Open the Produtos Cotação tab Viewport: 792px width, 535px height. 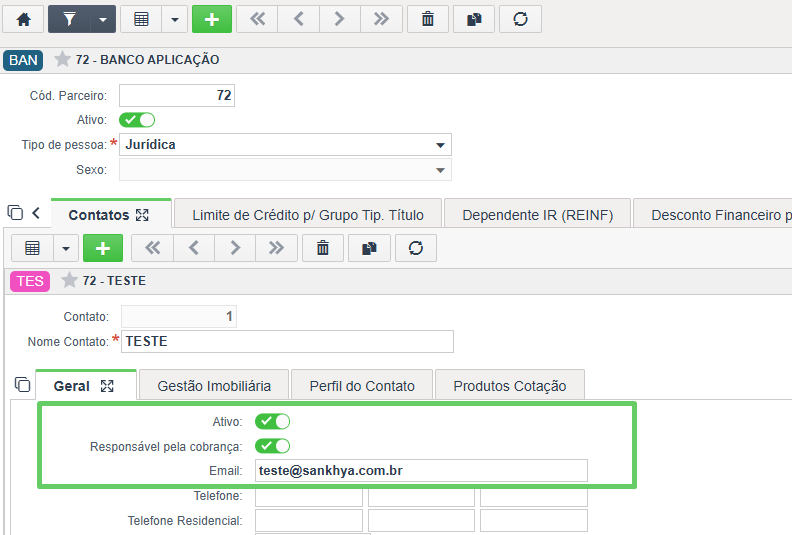tap(510, 386)
